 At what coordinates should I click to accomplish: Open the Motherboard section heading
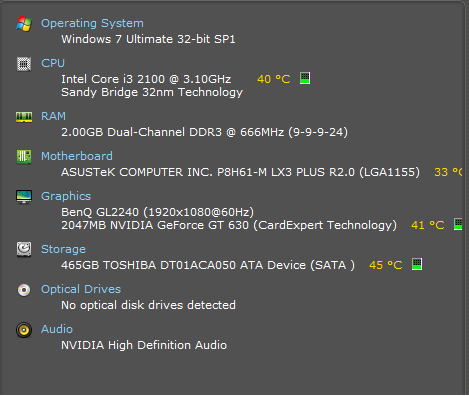click(77, 156)
